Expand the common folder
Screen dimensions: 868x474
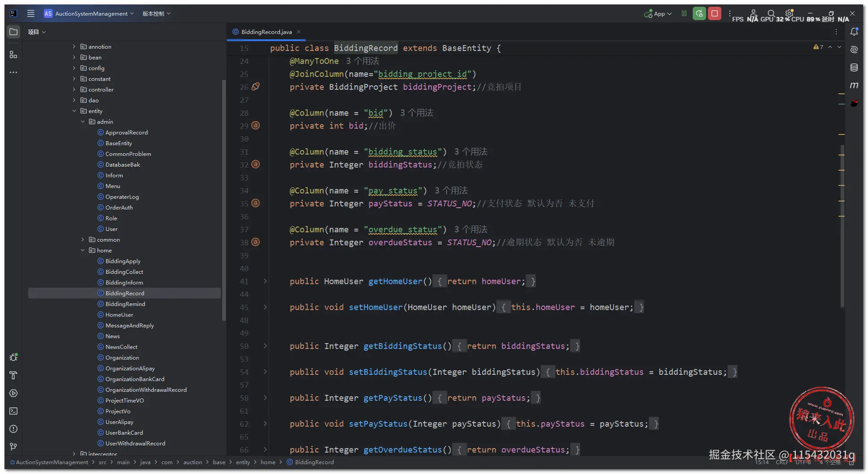click(83, 239)
